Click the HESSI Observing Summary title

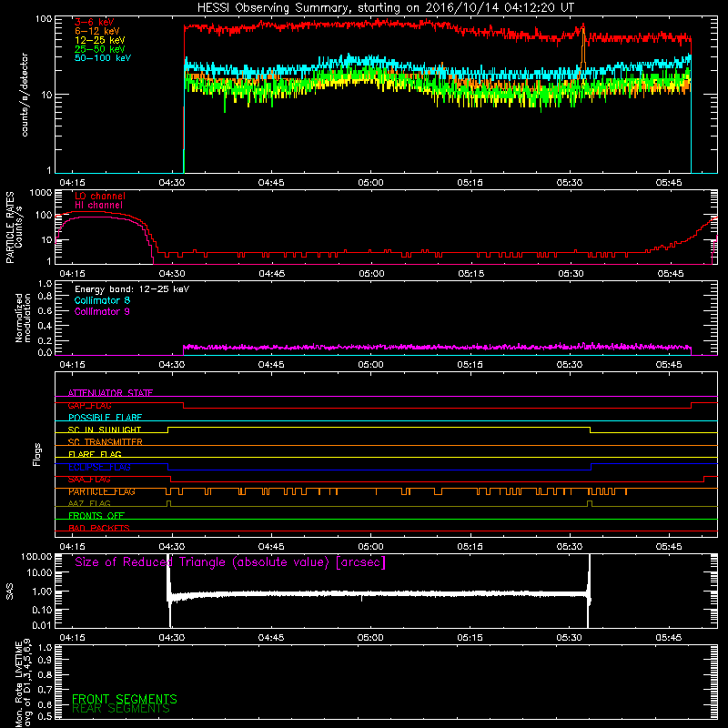point(385,8)
